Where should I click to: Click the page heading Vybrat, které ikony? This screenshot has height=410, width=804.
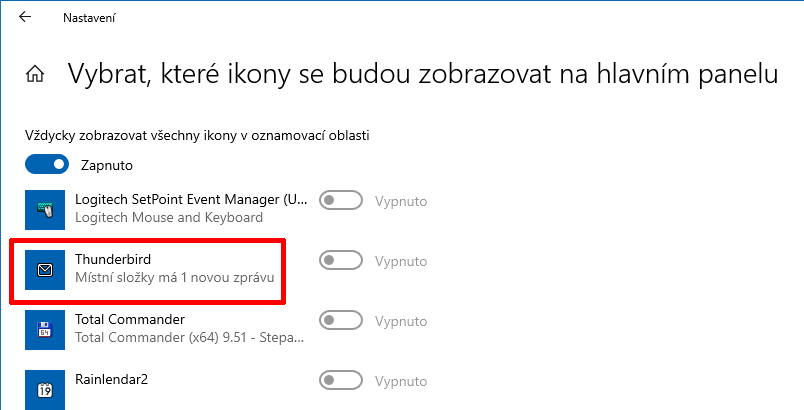pyautogui.click(x=421, y=74)
